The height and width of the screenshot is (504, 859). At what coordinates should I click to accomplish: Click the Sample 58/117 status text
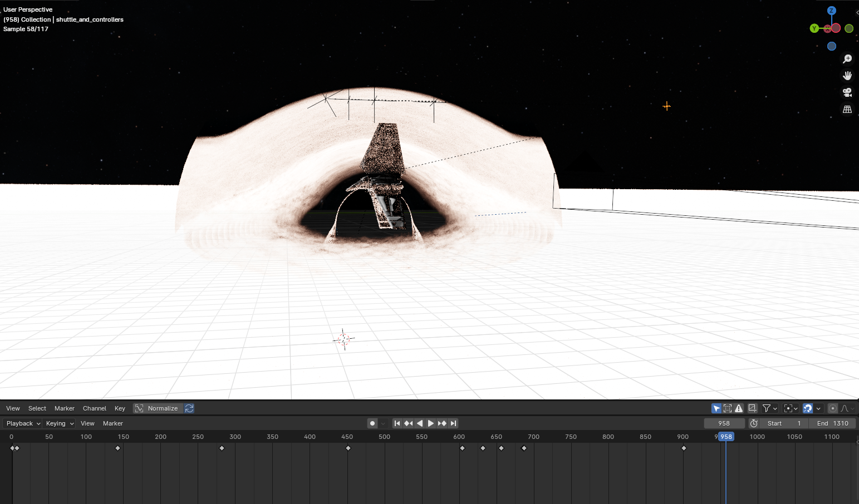point(26,29)
